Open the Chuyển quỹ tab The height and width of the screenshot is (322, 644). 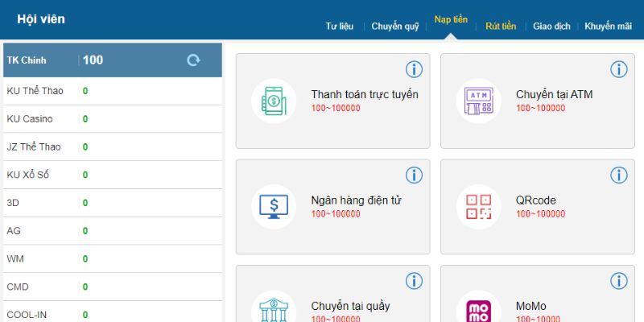[394, 26]
